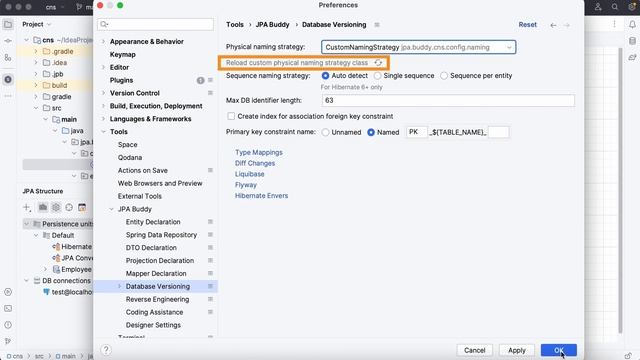The height and width of the screenshot is (360, 640).
Task: Click the JPA Buddy breadcrumb in the header
Action: [x=272, y=25]
